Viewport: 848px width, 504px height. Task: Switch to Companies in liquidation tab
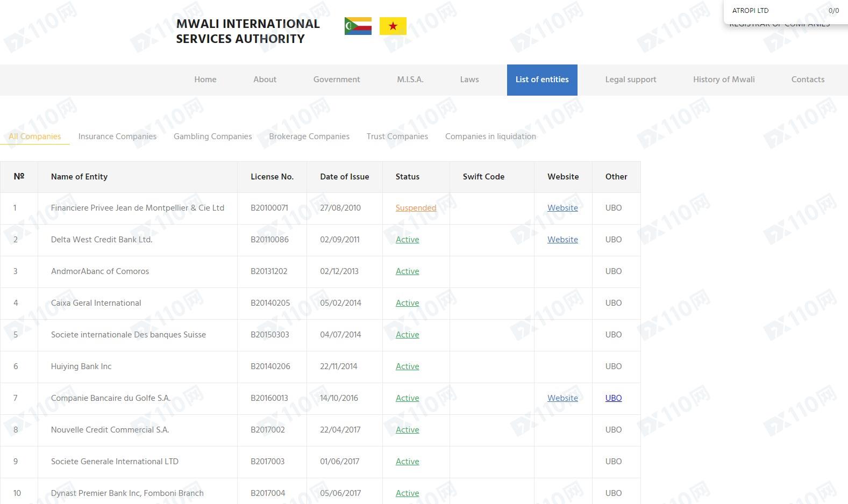(x=490, y=136)
